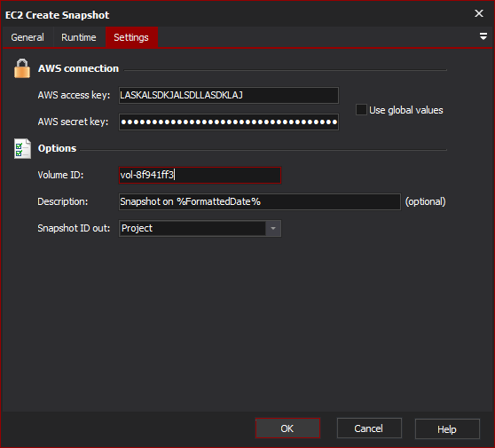Click into the Volume ID field

coord(200,176)
